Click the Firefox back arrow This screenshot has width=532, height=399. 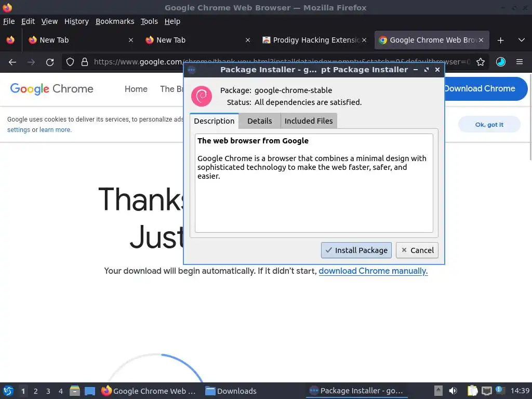[x=12, y=62]
